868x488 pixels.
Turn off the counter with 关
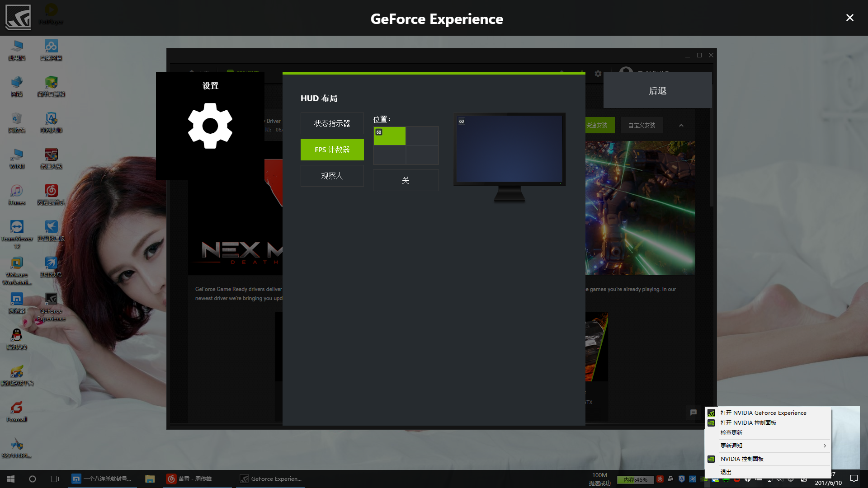406,180
